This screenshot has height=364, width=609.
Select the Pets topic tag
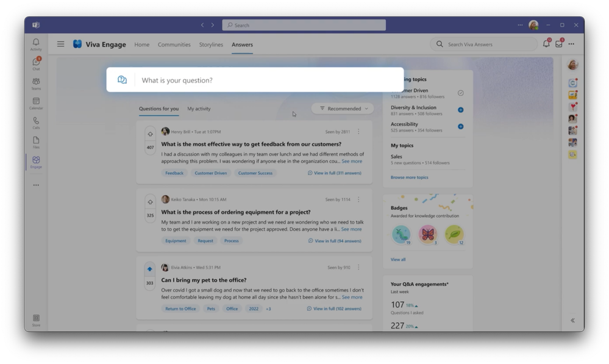pyautogui.click(x=211, y=309)
